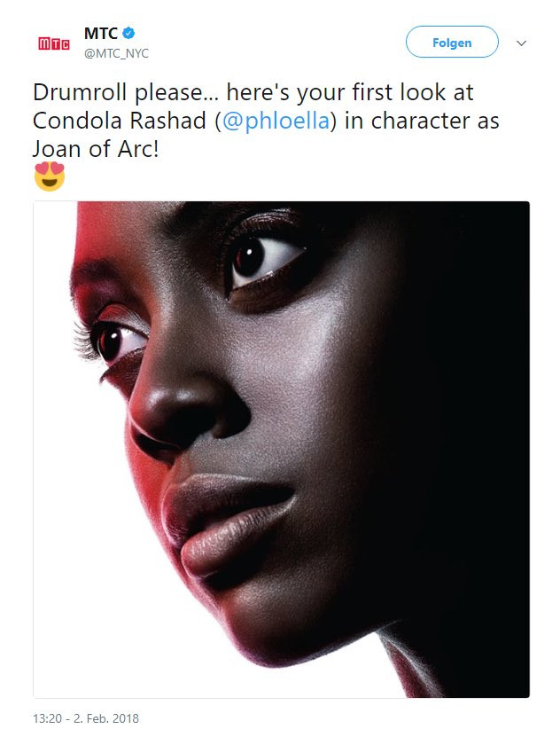Click the heart-eyes emoji in the tweet
This screenshot has width=560, height=729.
click(50, 176)
